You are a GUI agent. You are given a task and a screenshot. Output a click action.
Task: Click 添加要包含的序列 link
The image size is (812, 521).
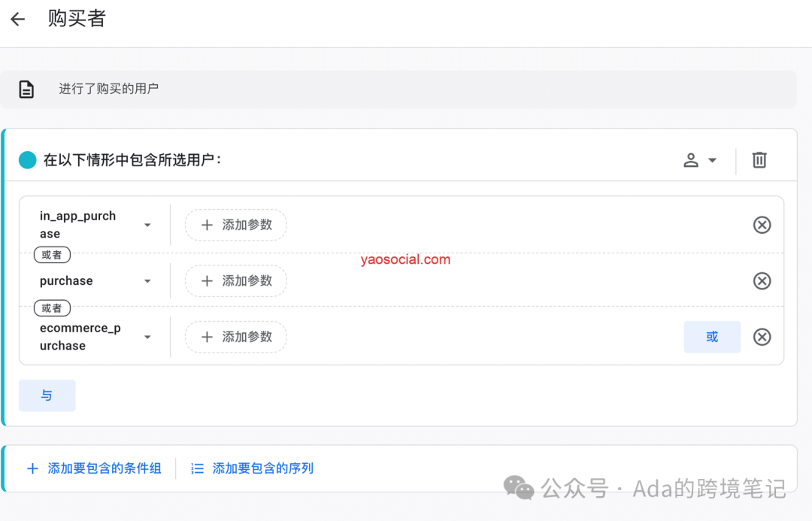[x=252, y=468]
